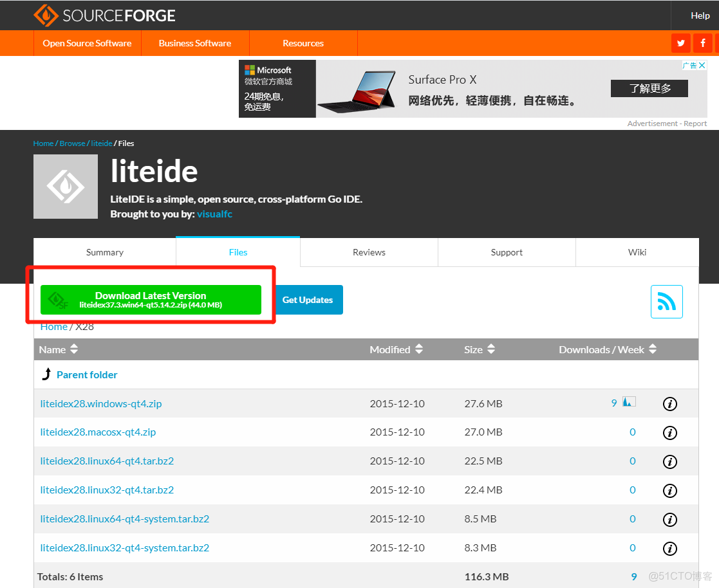
Task: Dismiss the Surface Pro X ad with the X icon
Action: (702, 64)
